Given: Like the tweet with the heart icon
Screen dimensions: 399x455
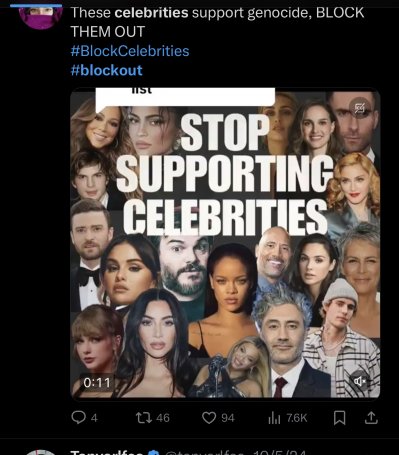Looking at the screenshot, I should (x=209, y=418).
